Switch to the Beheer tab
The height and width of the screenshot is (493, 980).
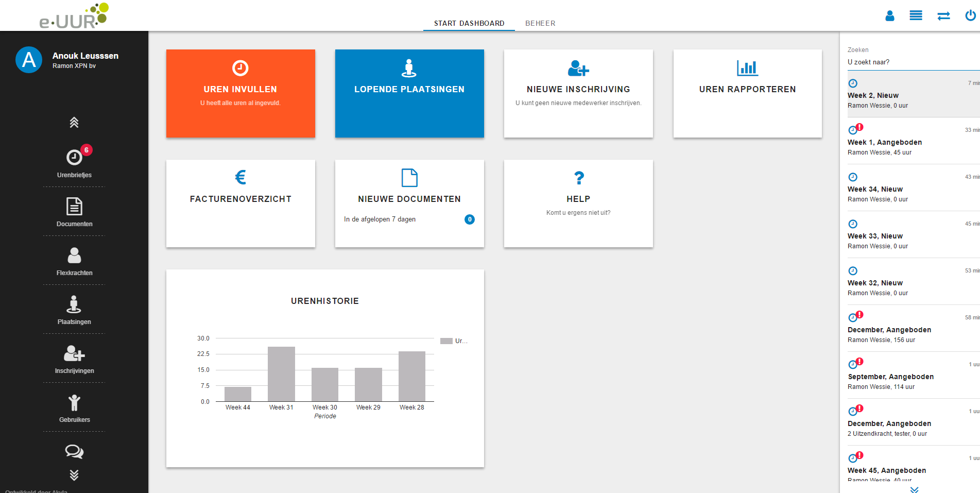tap(540, 23)
